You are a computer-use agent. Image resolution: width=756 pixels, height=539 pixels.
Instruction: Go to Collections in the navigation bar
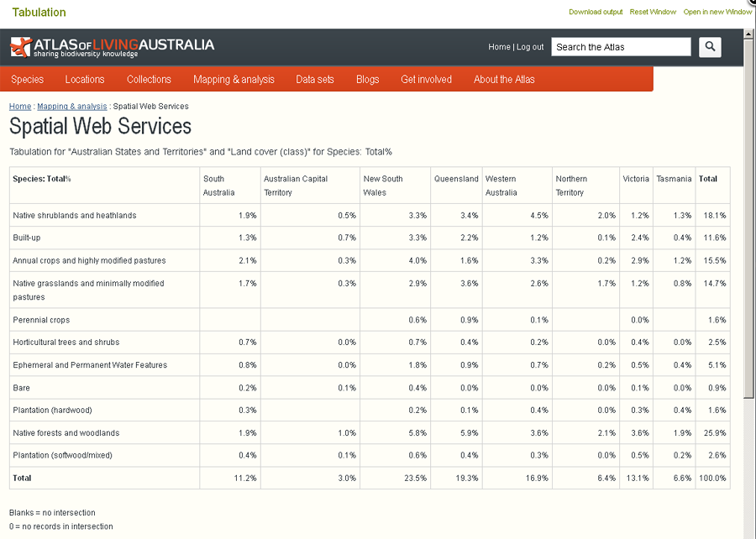149,80
